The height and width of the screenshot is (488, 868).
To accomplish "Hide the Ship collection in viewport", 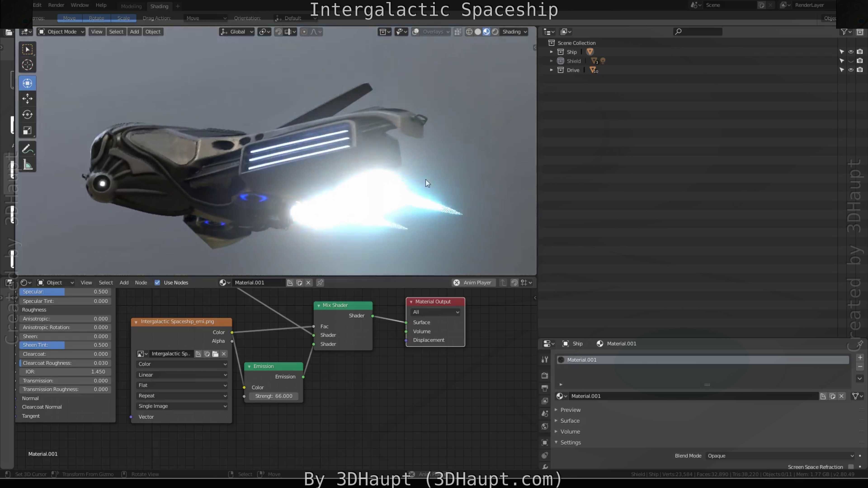I will point(850,52).
